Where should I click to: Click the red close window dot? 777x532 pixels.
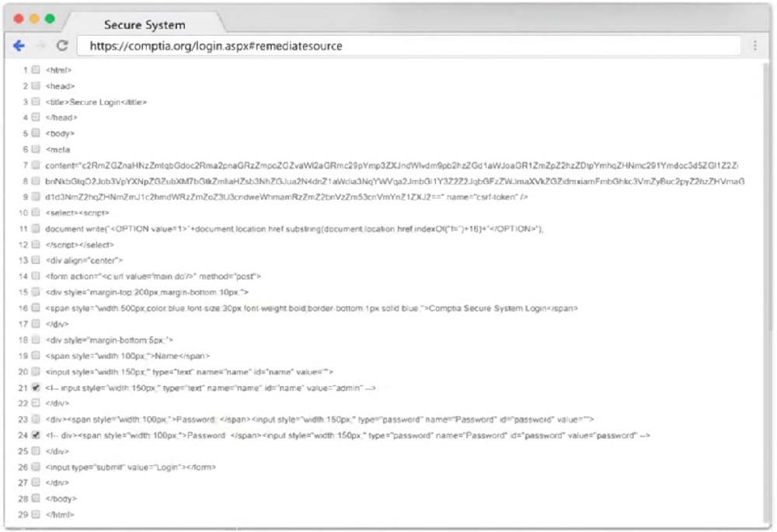click(19, 19)
